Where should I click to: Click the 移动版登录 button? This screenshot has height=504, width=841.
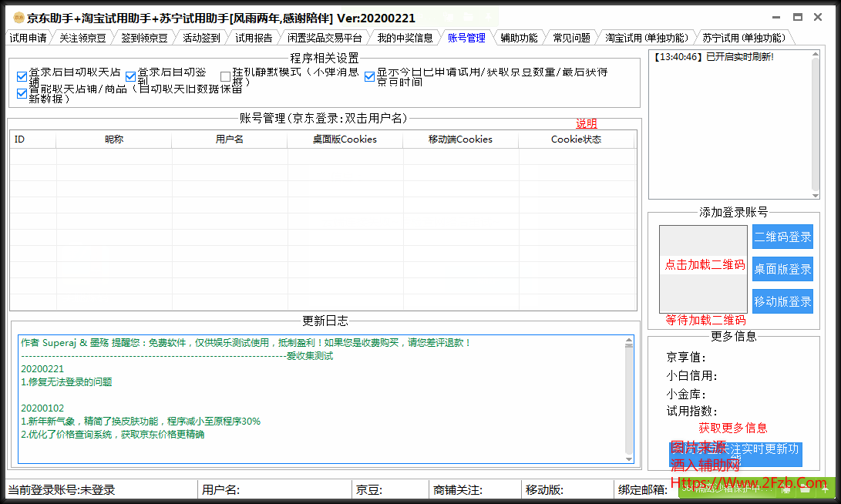pos(782,301)
